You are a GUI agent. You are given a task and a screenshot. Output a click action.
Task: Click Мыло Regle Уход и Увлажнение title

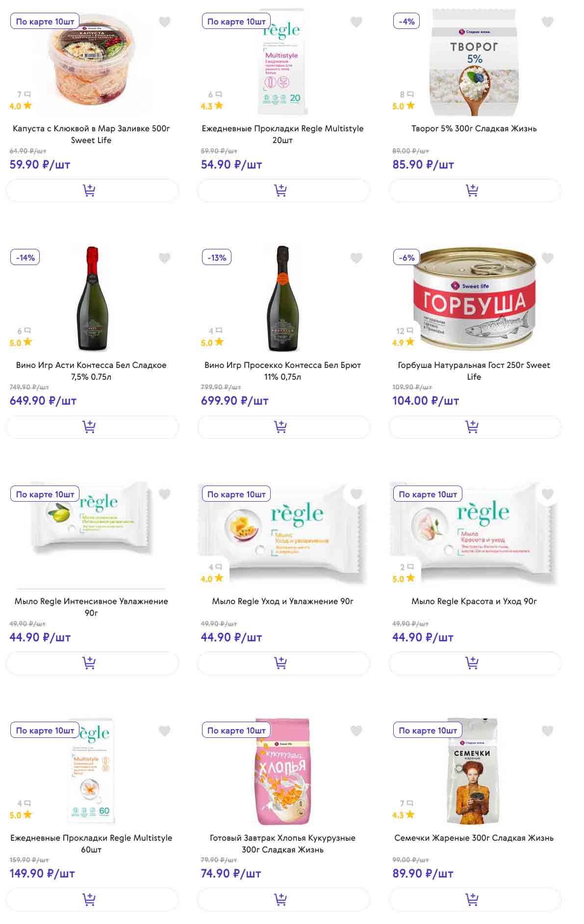tap(282, 601)
